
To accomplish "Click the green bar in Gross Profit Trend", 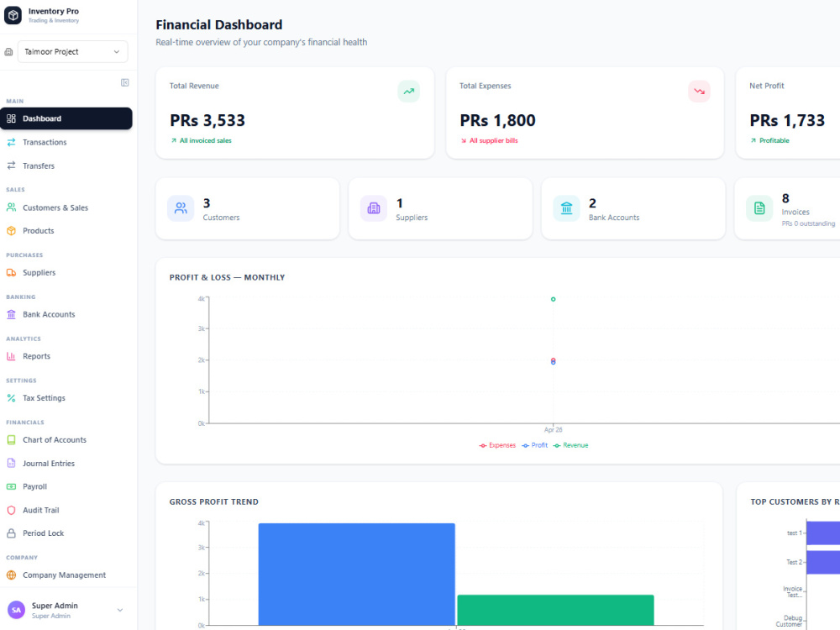I will coord(555,610).
